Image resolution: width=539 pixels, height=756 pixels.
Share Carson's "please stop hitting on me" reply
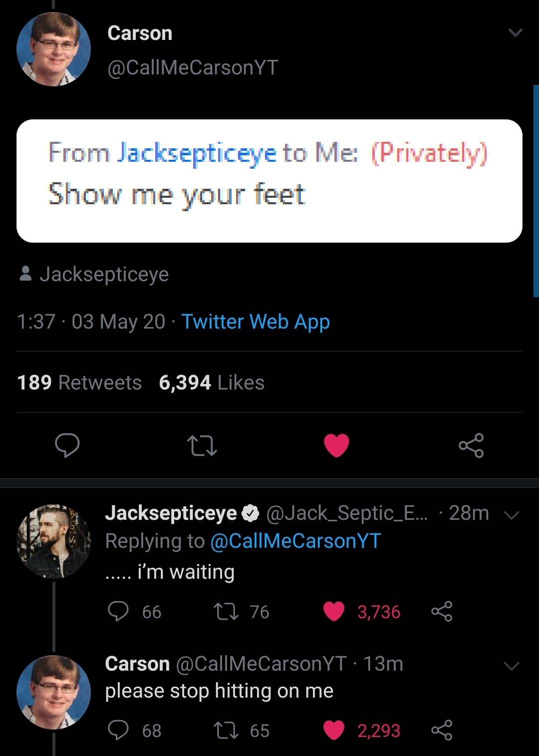(442, 730)
